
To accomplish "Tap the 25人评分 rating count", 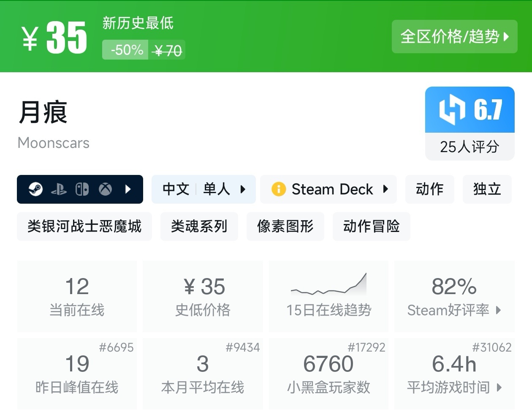I will (470, 147).
